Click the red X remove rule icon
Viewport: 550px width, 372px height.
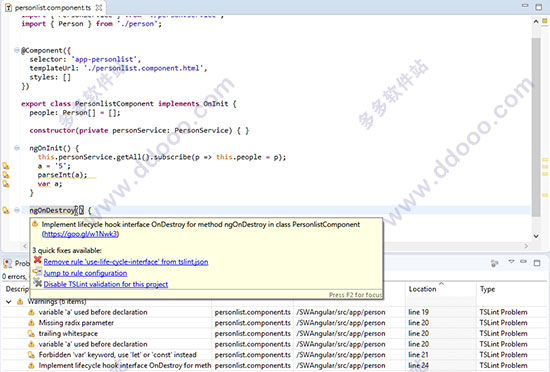38,260
